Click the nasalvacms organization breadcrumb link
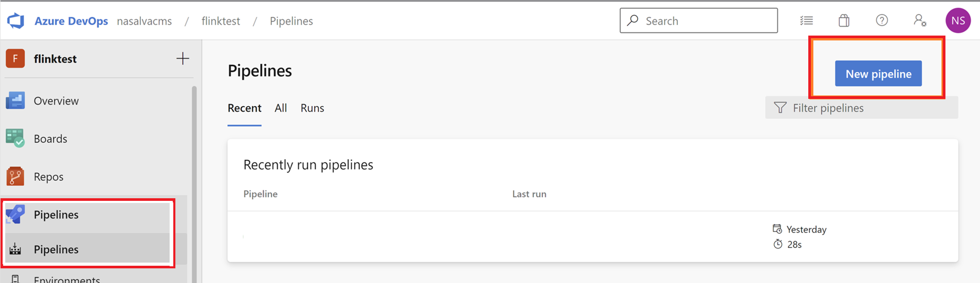The image size is (980, 283). [x=144, y=21]
